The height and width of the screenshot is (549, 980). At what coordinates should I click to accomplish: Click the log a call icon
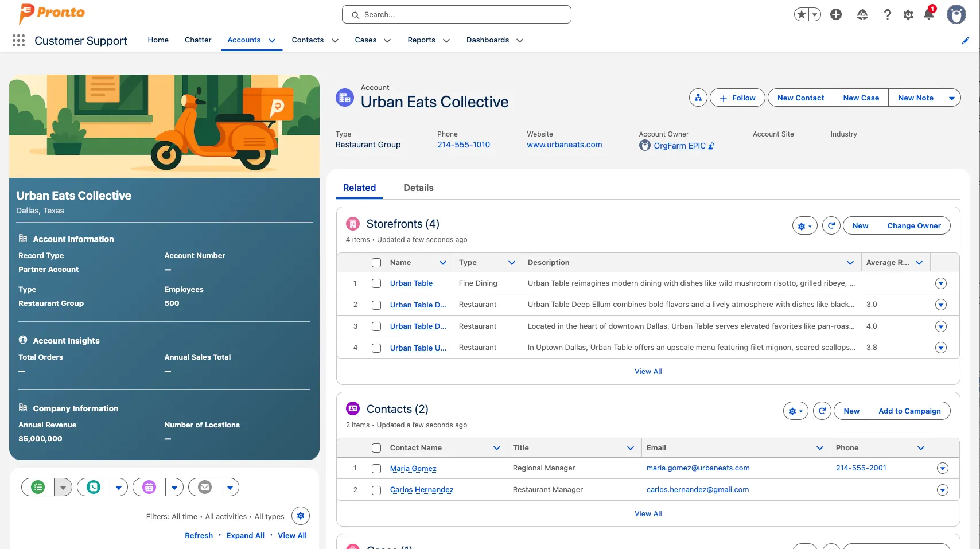tap(94, 487)
